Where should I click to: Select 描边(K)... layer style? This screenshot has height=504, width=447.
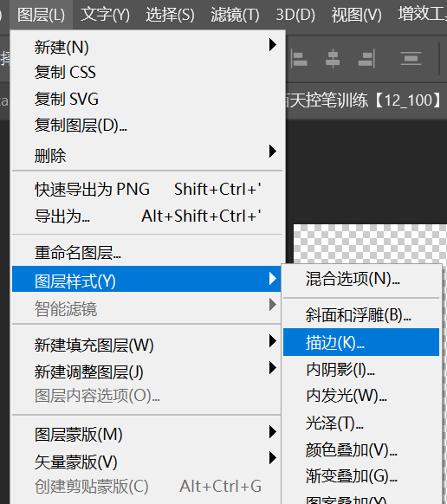[361, 342]
